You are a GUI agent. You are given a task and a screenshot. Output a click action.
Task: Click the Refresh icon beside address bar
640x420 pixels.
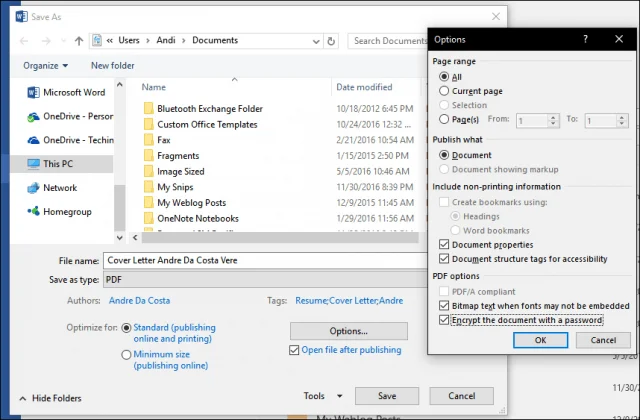pos(331,41)
